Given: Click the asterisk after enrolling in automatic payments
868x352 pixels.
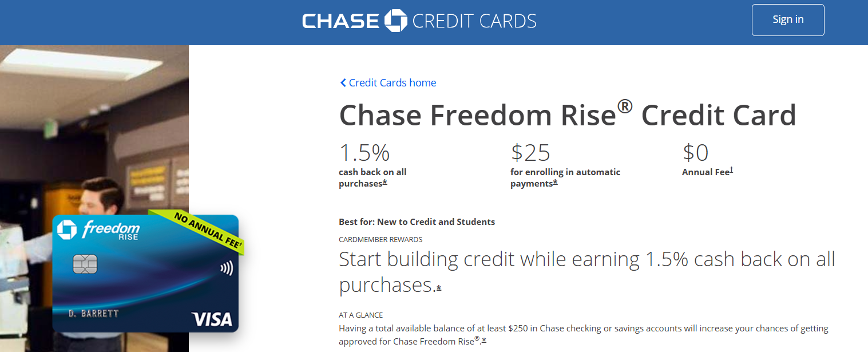Looking at the screenshot, I should pos(556,183).
